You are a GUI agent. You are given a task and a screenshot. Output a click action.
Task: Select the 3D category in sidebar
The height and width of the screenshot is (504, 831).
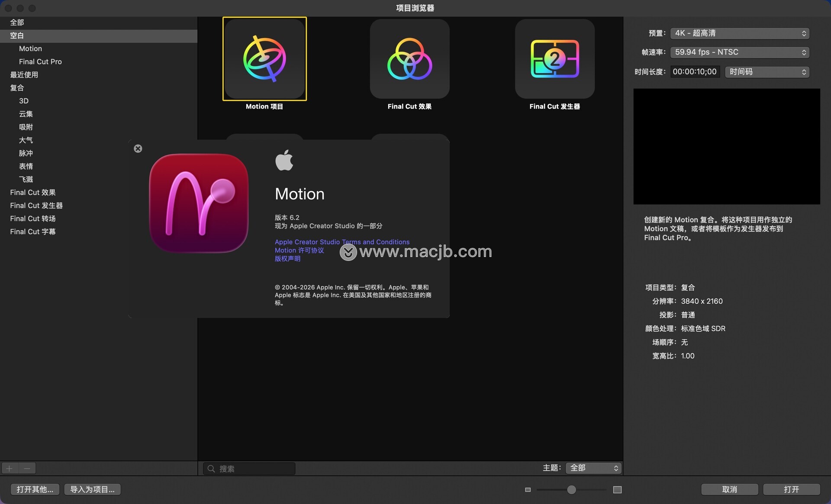click(x=24, y=101)
